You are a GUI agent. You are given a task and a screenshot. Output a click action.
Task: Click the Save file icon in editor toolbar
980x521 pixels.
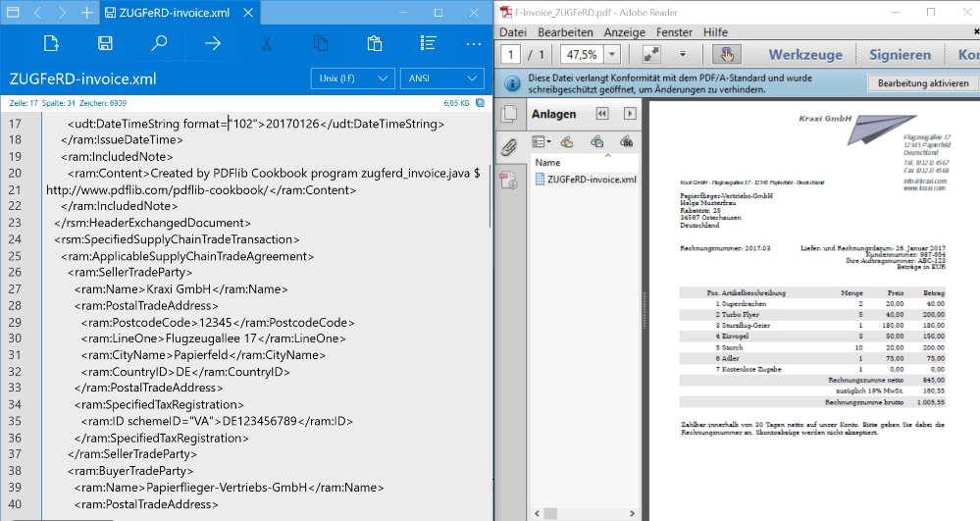pyautogui.click(x=105, y=43)
